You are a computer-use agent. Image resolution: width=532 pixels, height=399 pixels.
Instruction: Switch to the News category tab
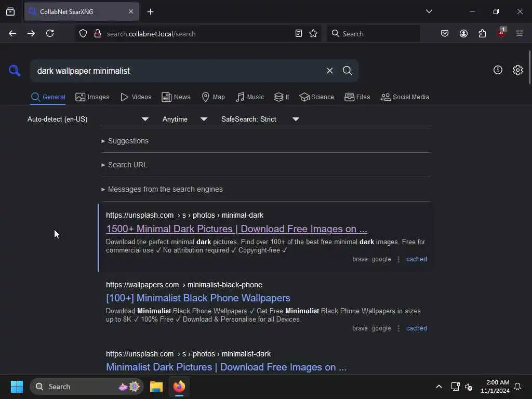(x=176, y=97)
